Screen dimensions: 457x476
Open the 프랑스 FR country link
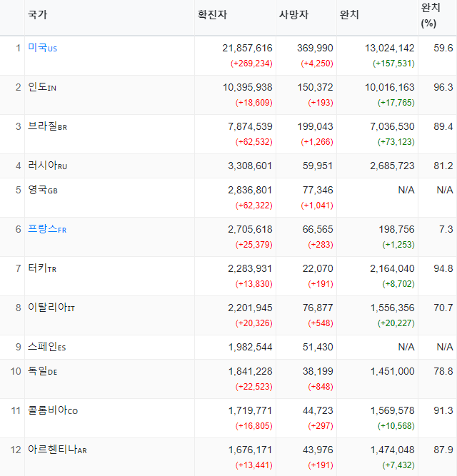click(x=46, y=229)
